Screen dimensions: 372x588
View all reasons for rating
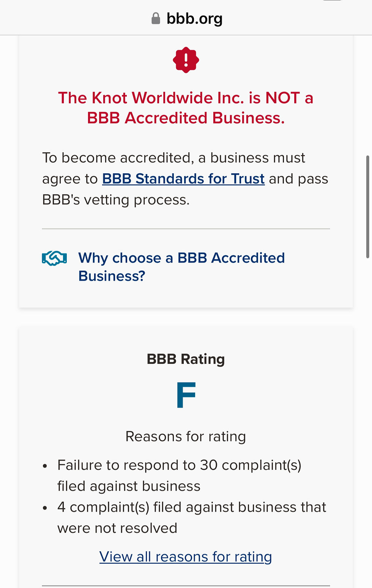point(185,556)
